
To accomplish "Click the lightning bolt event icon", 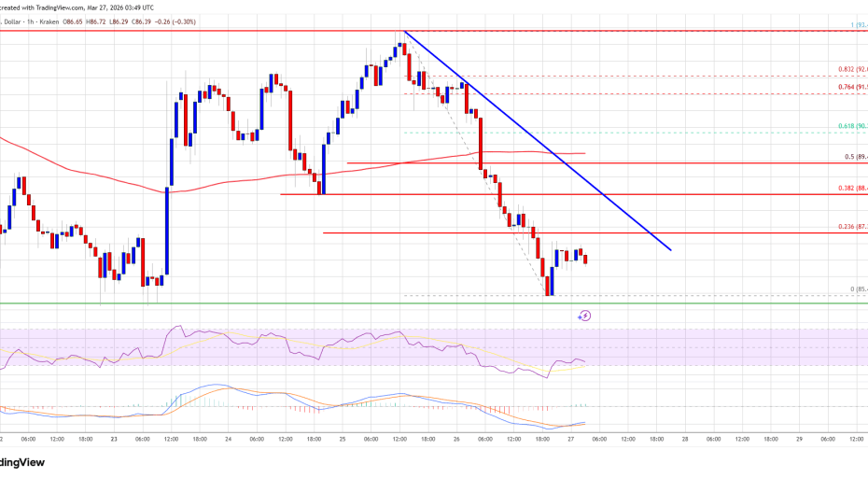I will (584, 316).
